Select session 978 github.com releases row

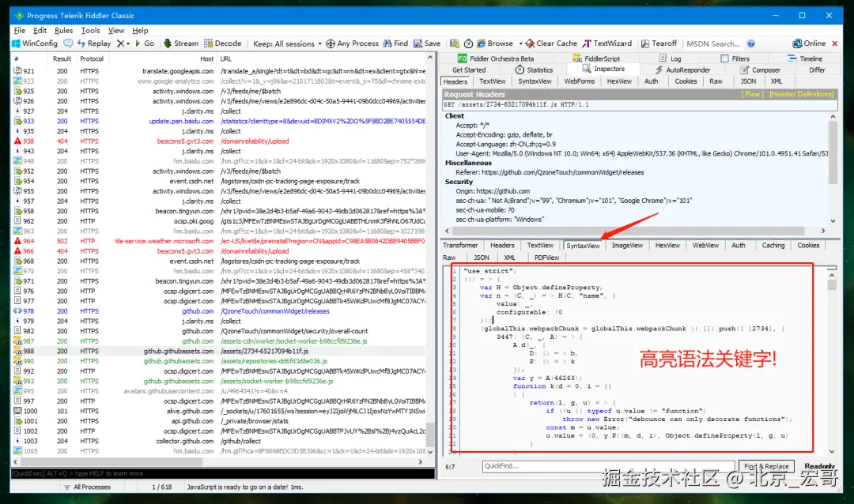pyautogui.click(x=218, y=311)
